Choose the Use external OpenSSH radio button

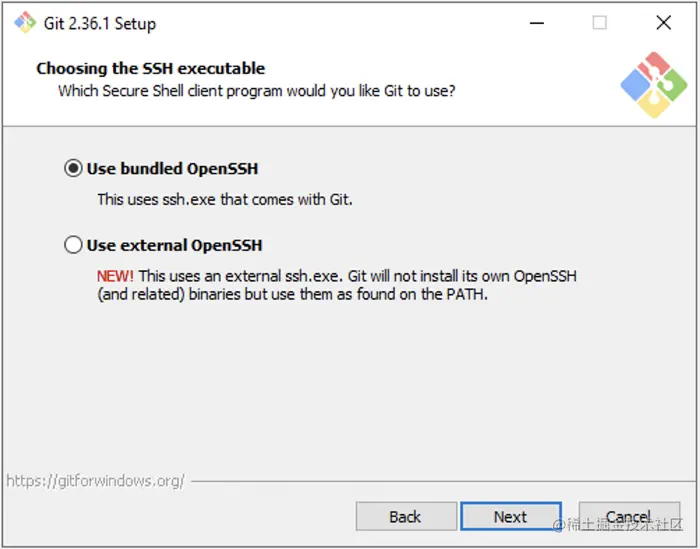(73, 245)
